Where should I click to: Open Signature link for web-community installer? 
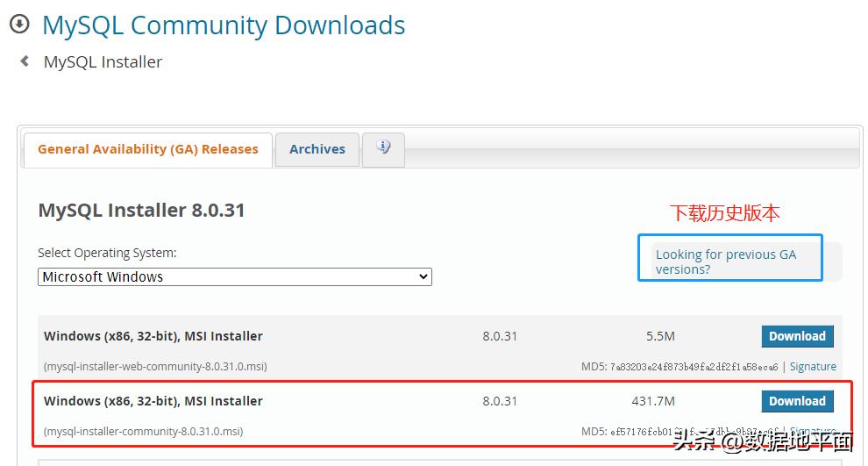[813, 366]
